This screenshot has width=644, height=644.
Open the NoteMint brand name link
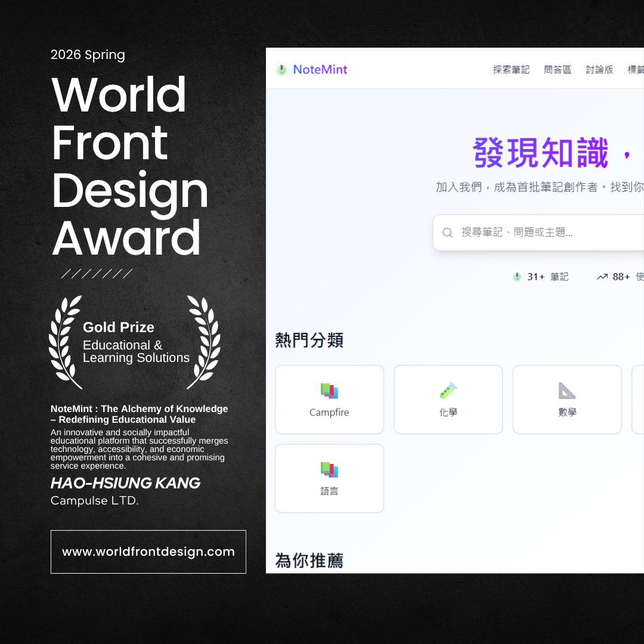point(320,69)
